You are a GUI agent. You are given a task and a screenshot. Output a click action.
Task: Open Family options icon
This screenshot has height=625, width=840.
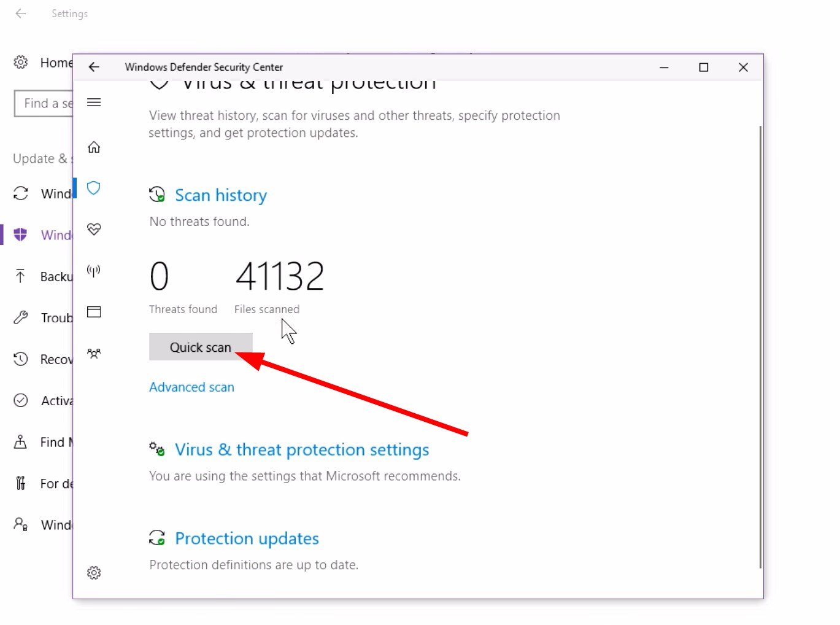click(94, 353)
